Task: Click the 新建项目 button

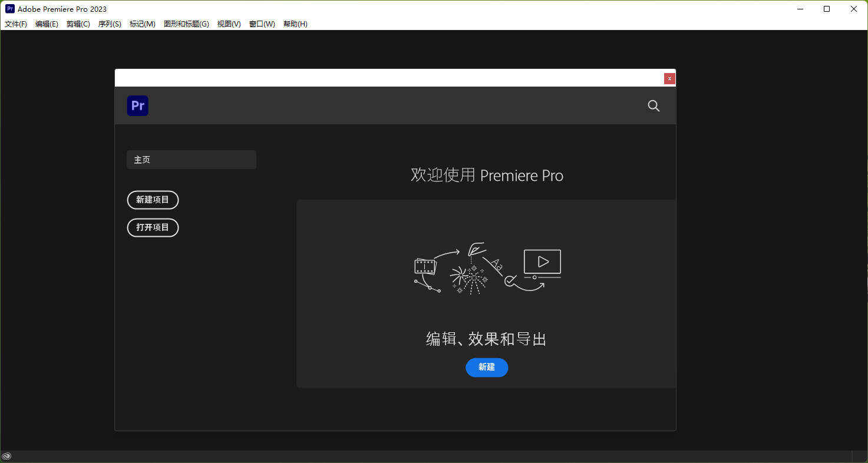Action: [x=153, y=200]
